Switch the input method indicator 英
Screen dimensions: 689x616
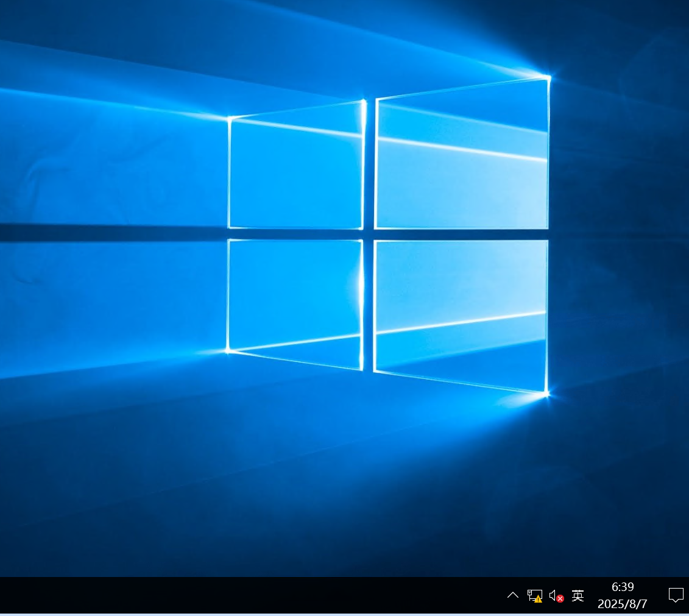click(x=578, y=596)
